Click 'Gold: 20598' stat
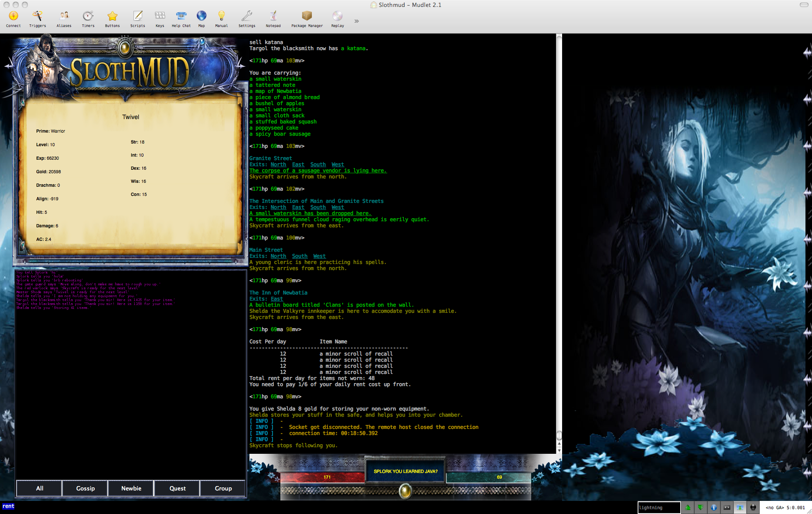812x514 pixels. [48, 172]
